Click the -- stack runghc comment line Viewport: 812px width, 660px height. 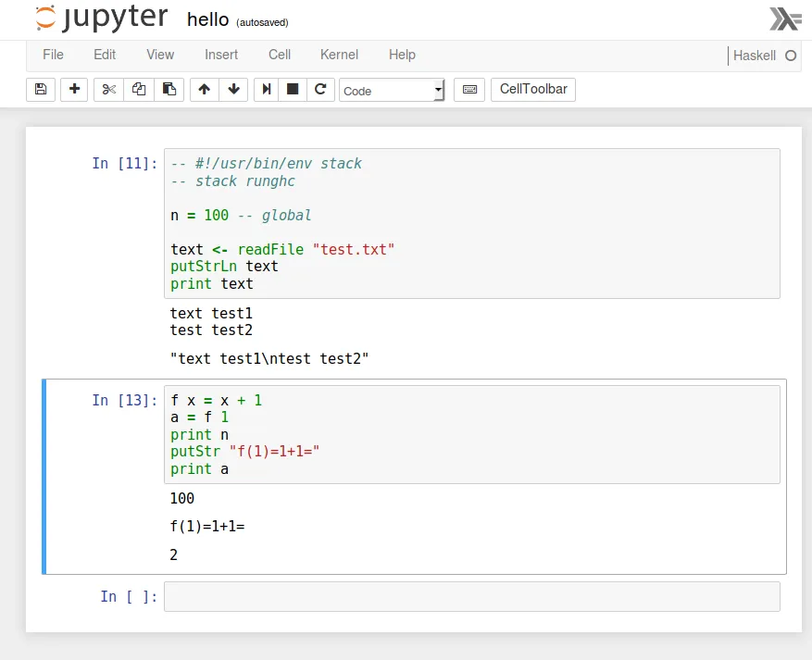click(232, 181)
